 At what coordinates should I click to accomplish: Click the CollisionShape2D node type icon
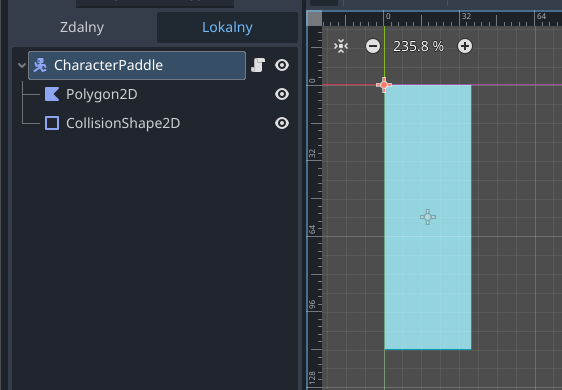click(52, 123)
